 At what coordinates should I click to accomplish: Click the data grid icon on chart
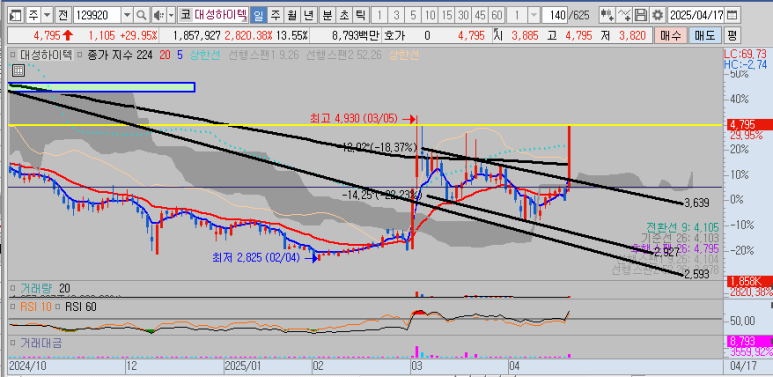[18, 71]
